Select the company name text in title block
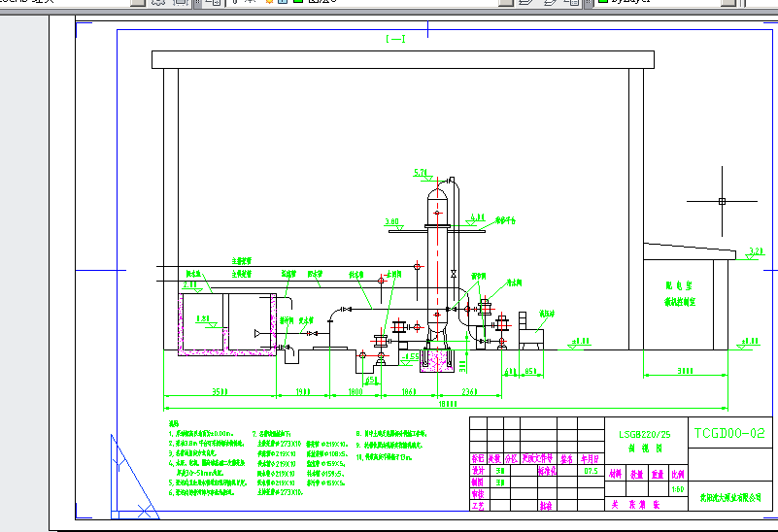 click(x=730, y=497)
